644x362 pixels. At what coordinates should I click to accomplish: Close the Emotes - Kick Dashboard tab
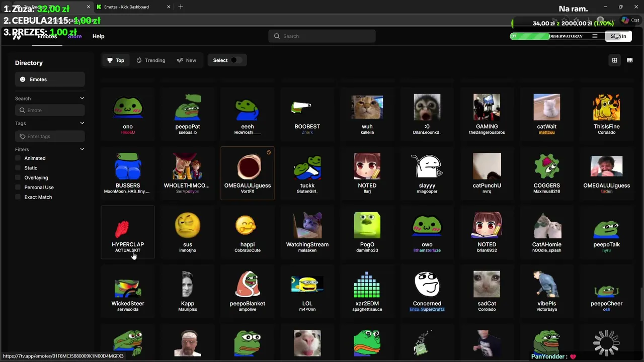pos(169,7)
